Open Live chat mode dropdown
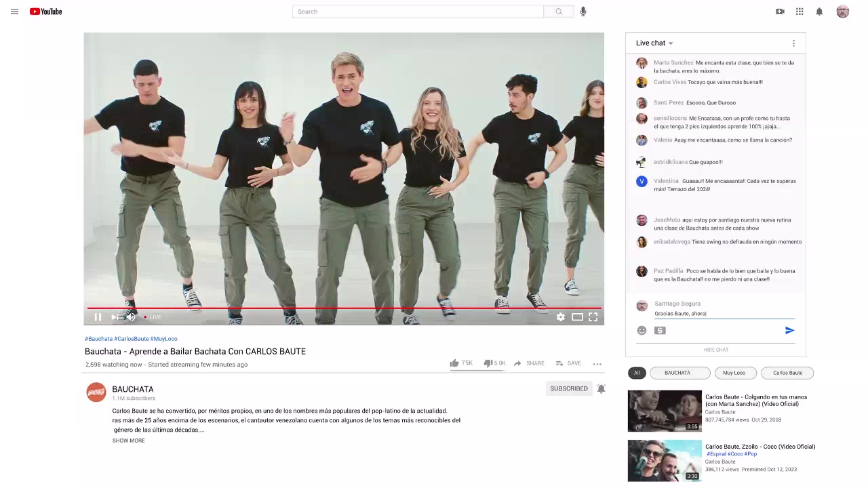The width and height of the screenshot is (868, 488). click(654, 43)
